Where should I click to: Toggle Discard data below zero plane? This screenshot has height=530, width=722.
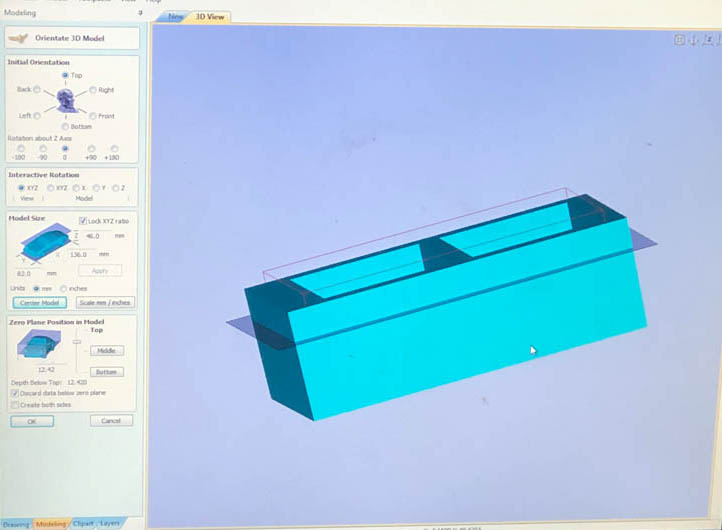click(x=15, y=393)
